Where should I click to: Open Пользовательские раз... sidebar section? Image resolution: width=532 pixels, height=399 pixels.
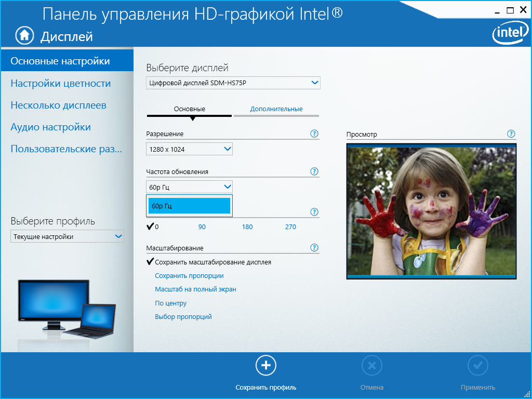(x=66, y=149)
